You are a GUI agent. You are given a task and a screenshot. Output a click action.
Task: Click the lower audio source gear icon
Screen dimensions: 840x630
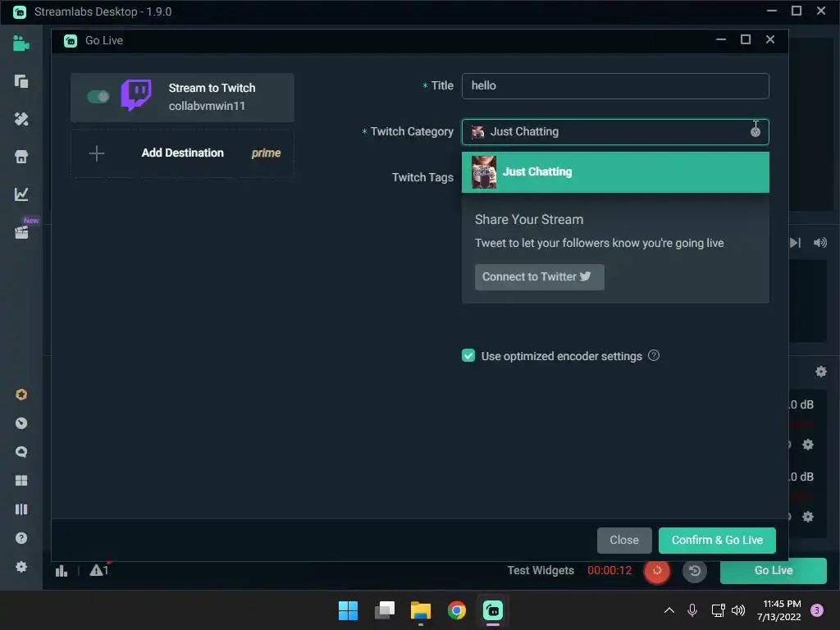808,517
